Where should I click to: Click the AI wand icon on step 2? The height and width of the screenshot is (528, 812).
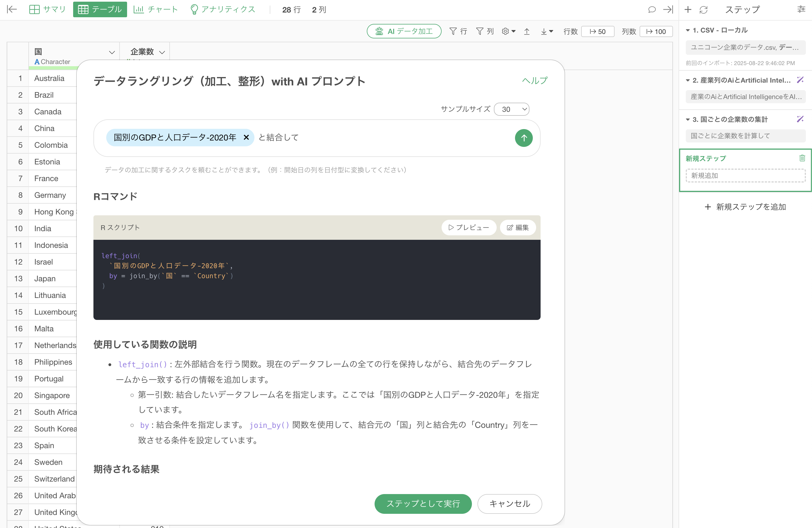(x=800, y=80)
